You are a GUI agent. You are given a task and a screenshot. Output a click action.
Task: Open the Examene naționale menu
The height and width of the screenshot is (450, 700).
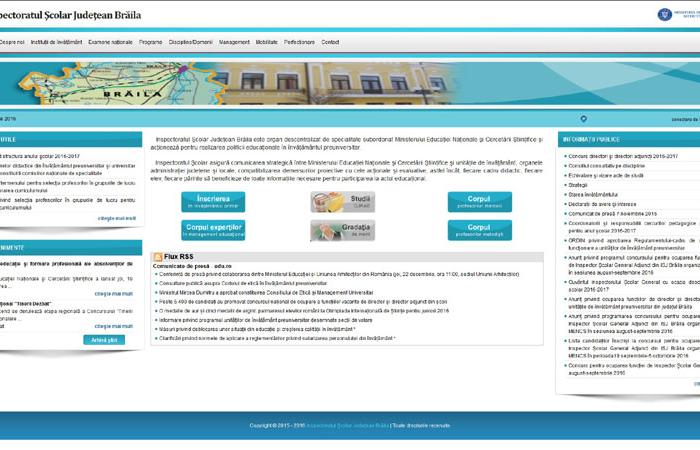[110, 42]
